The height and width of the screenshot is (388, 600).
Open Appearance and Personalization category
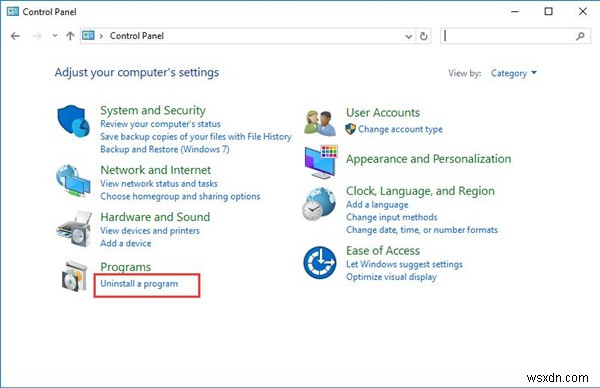[429, 159]
